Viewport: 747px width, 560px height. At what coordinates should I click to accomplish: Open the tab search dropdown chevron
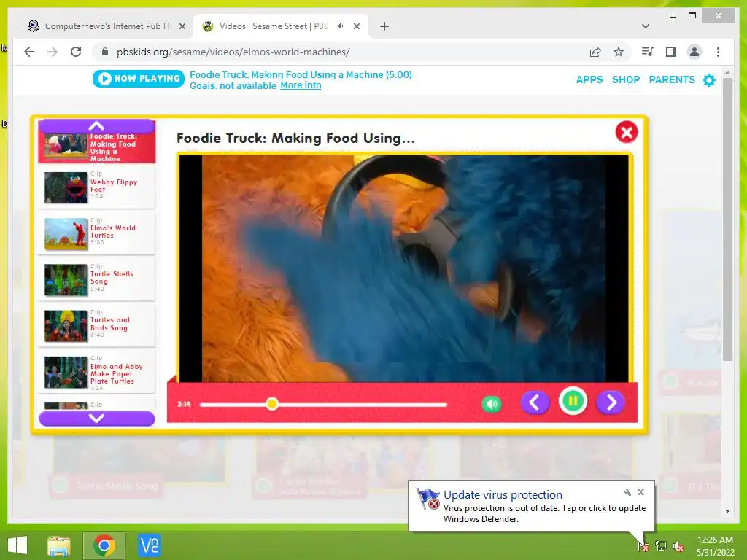coord(645,26)
